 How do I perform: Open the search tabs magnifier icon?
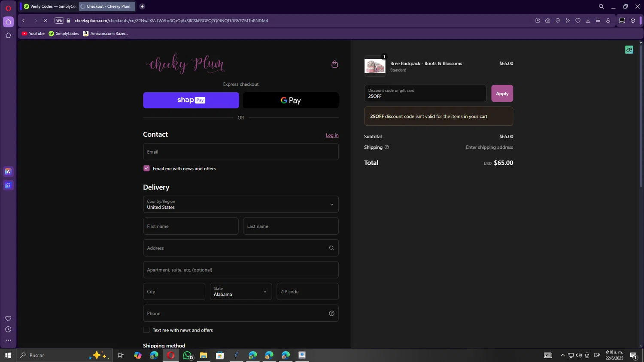click(601, 6)
